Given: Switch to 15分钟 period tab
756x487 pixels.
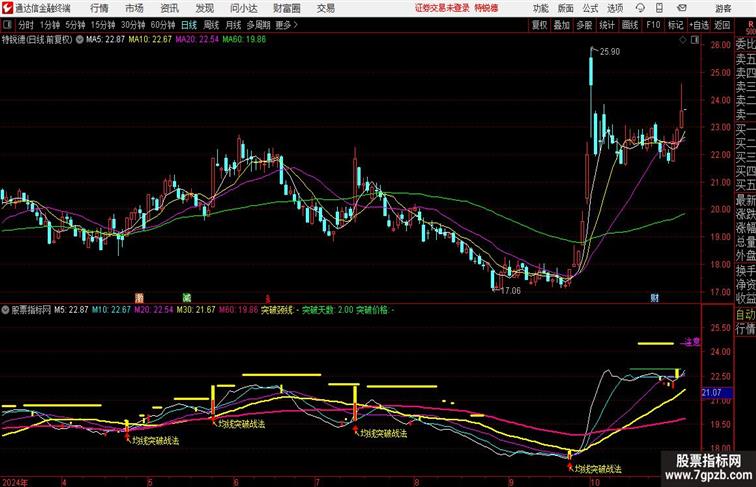Looking at the screenshot, I should (103, 25).
